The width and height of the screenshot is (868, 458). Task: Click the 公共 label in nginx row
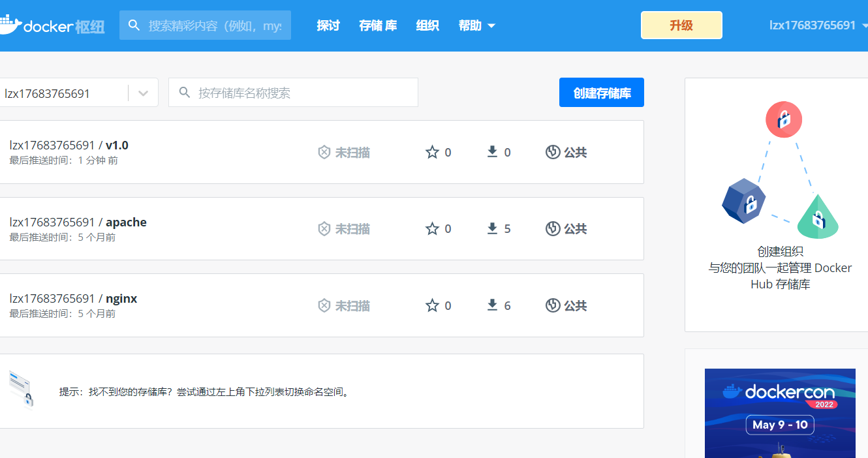pos(576,305)
